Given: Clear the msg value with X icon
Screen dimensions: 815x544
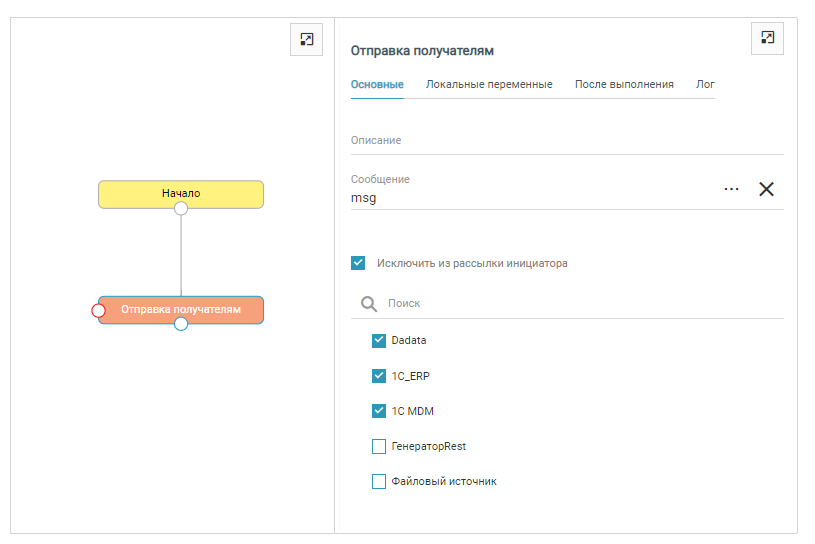Looking at the screenshot, I should coord(767,189).
